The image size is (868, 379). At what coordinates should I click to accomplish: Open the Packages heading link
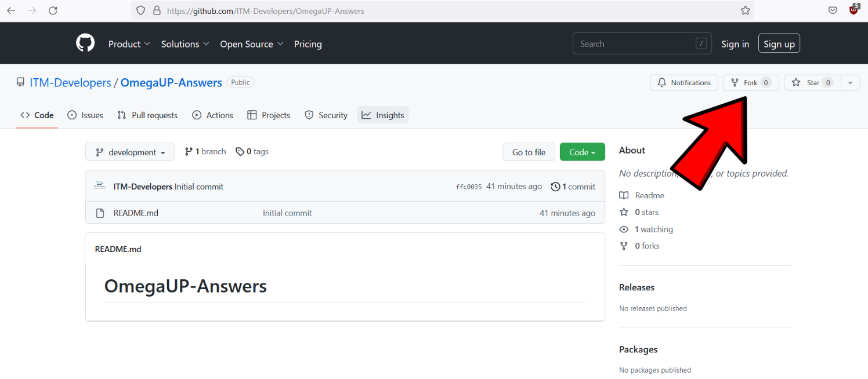[638, 349]
